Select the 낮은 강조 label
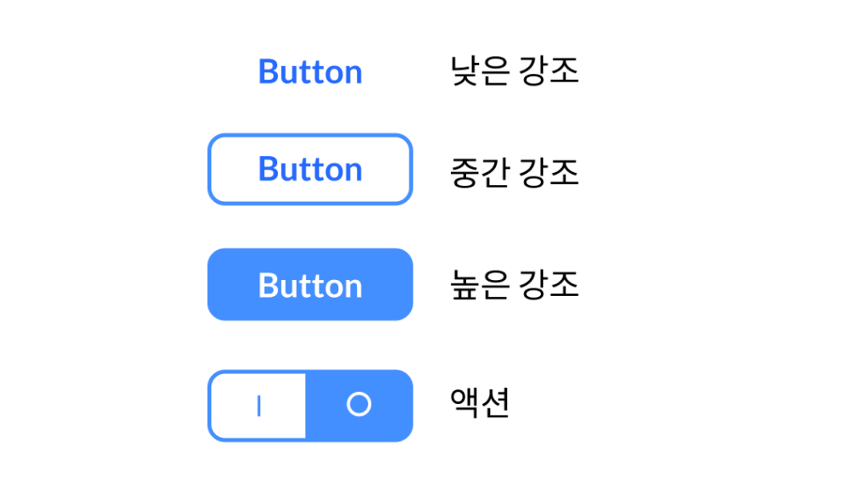Screen dimensions: 868x498 tap(515, 71)
